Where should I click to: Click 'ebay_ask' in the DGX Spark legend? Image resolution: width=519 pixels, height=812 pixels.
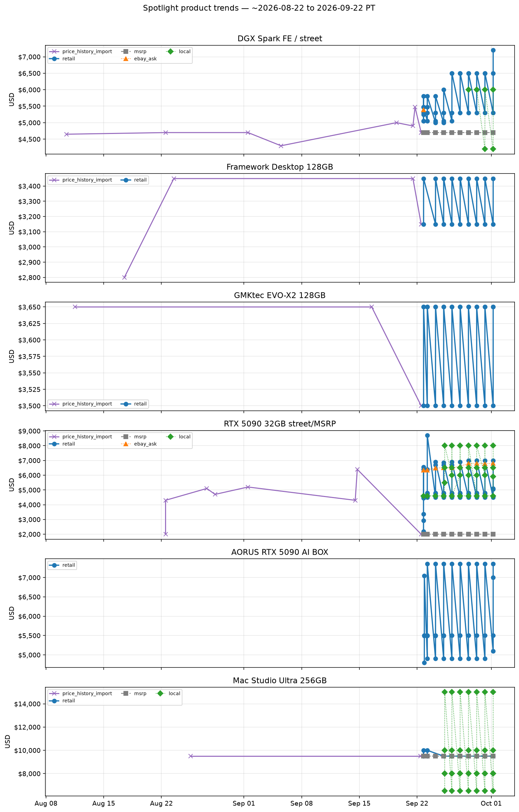pos(145,59)
